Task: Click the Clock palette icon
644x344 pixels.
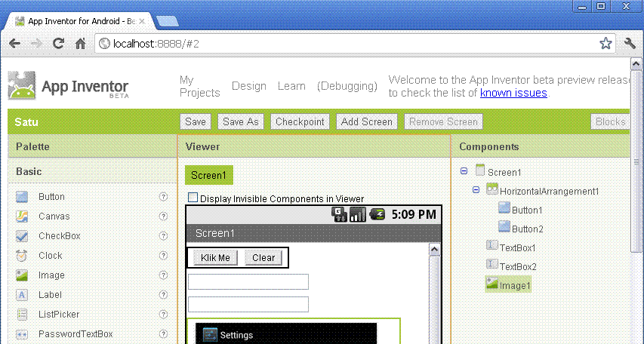Action: pos(22,256)
